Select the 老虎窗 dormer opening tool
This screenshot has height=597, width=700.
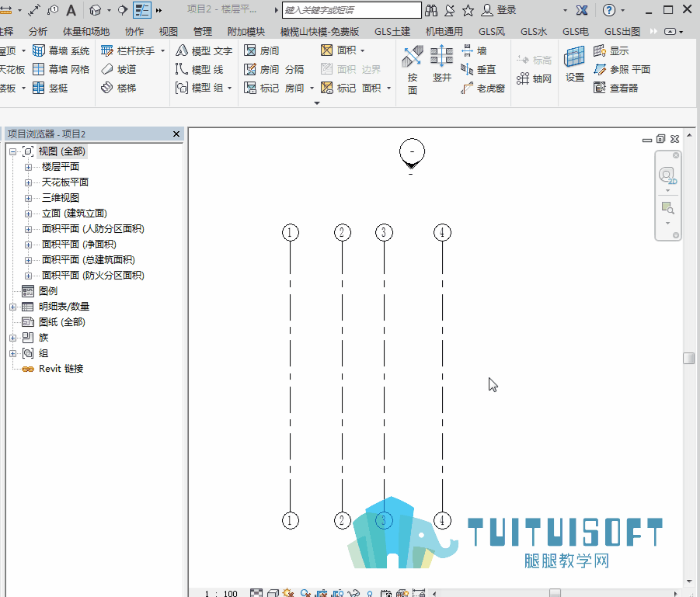coord(483,88)
